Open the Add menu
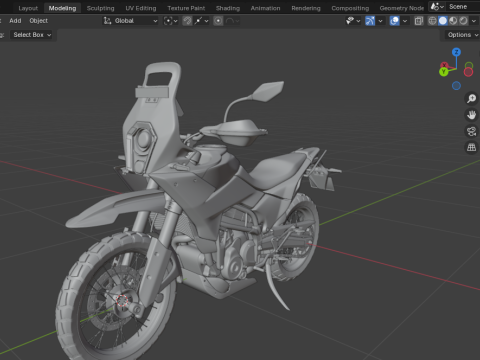This screenshot has width=480, height=360. point(15,21)
